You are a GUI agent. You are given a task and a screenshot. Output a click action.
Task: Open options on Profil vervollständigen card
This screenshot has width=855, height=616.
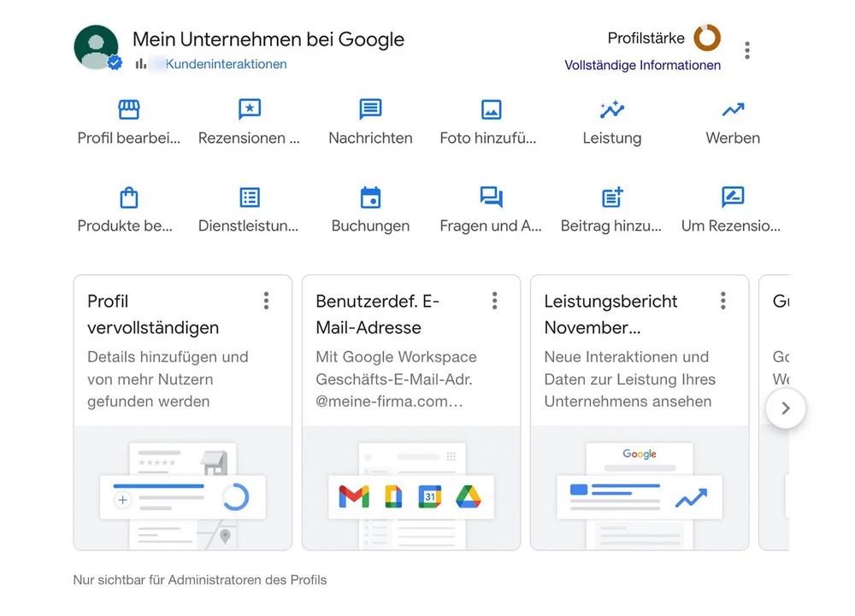point(266,301)
